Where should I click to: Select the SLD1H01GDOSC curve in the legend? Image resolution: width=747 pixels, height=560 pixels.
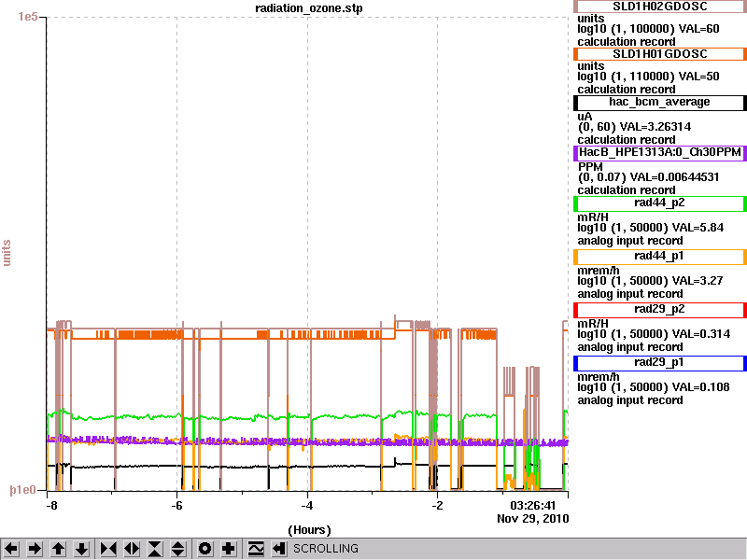pos(660,54)
